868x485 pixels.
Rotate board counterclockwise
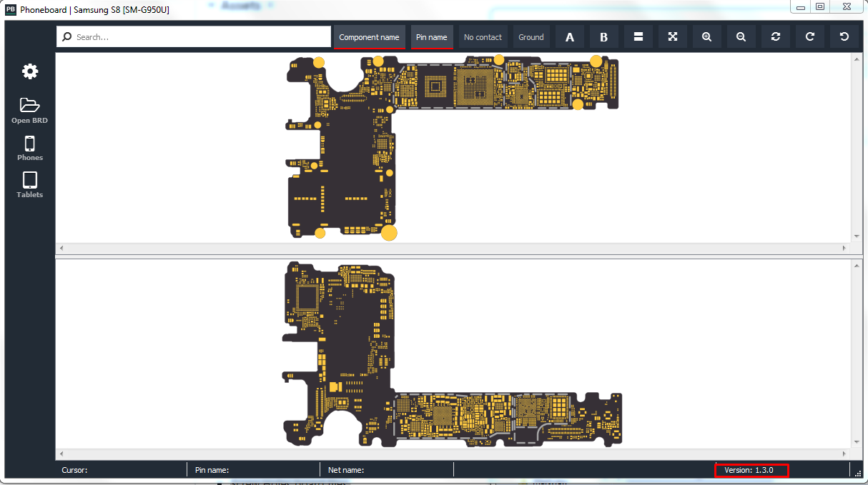[x=844, y=37]
